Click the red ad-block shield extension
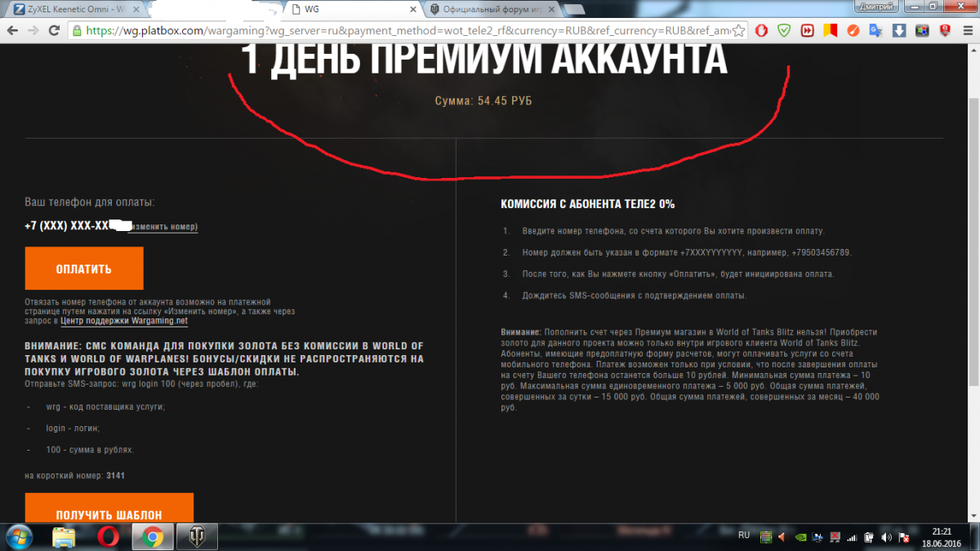 pyautogui.click(x=944, y=30)
